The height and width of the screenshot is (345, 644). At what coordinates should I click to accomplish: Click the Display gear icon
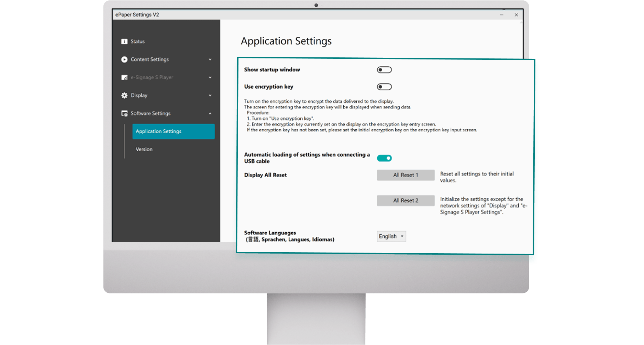(124, 96)
